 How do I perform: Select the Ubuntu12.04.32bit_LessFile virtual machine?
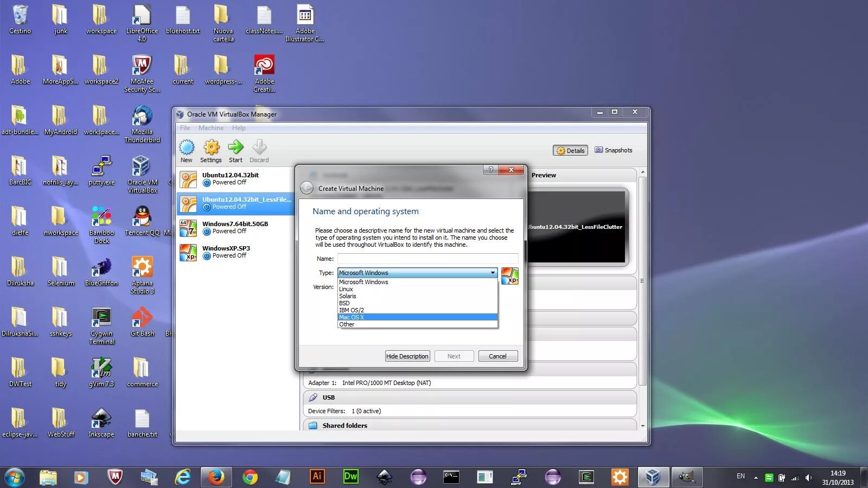coord(235,203)
